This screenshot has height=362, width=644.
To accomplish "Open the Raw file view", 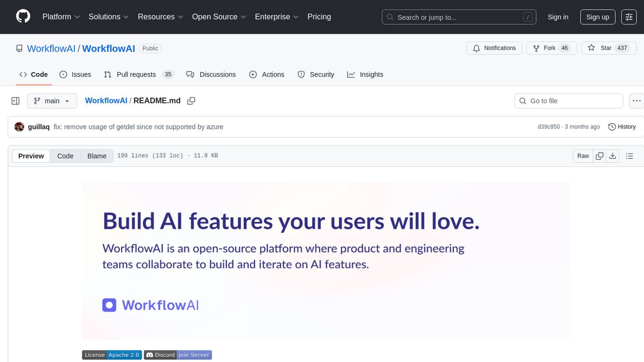I will (583, 156).
